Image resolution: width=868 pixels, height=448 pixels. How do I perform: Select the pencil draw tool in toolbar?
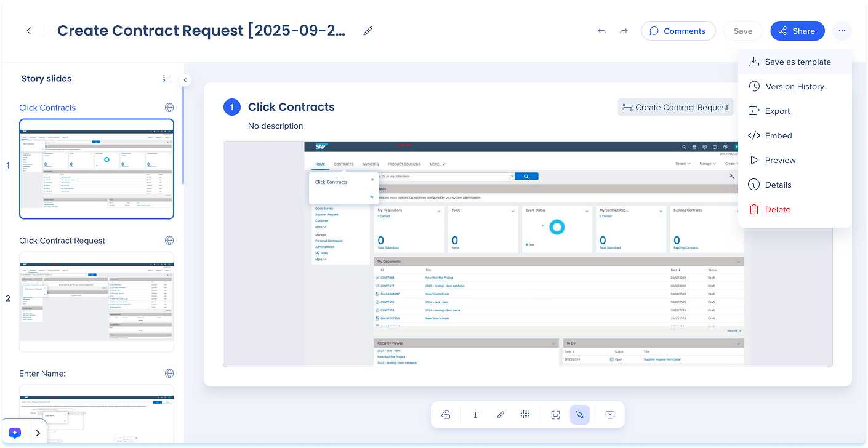click(x=500, y=415)
